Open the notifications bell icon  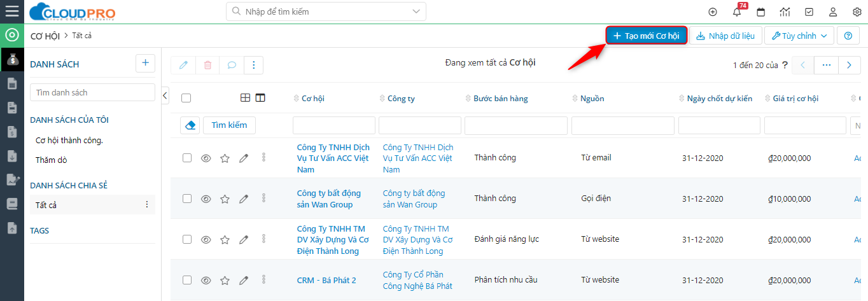coord(737,12)
